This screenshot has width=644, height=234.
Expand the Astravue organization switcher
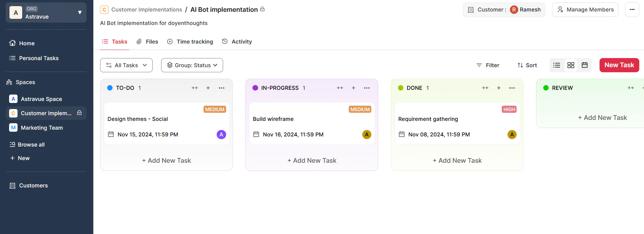(46, 12)
